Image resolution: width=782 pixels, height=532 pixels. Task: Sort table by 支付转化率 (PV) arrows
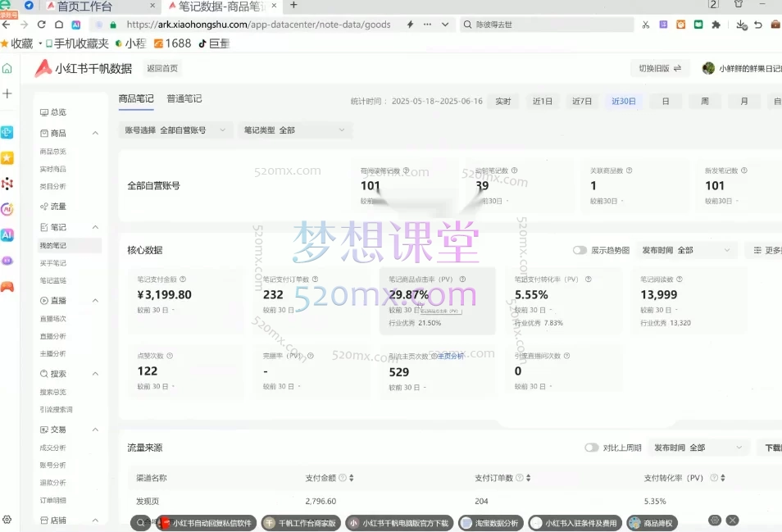(722, 478)
